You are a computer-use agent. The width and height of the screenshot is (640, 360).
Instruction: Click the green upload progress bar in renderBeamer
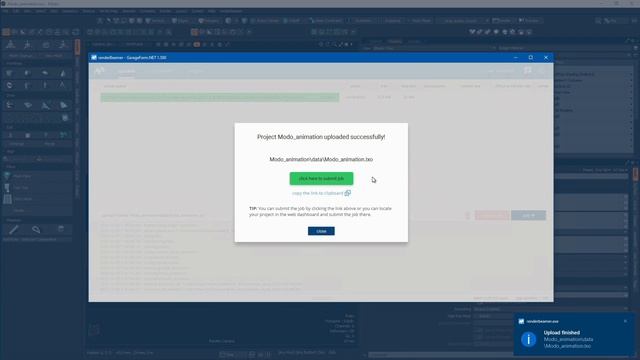pyautogui.click(x=220, y=97)
